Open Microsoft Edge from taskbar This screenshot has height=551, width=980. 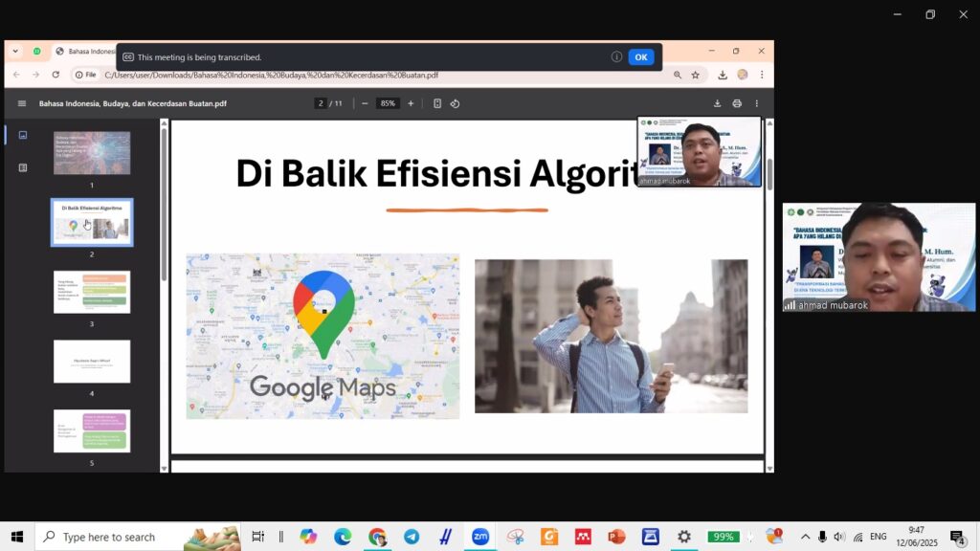(343, 537)
